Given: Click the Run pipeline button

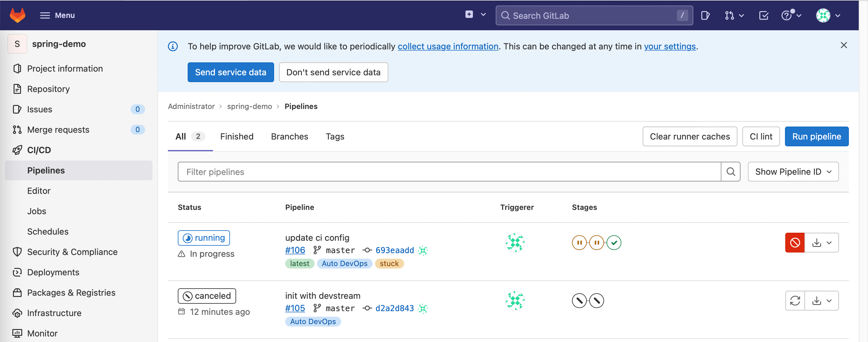Looking at the screenshot, I should tap(816, 136).
